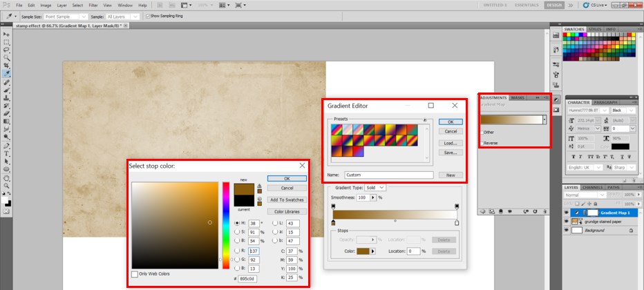The width and height of the screenshot is (644, 290).
Task: Select the Rectangular Marquee tool
Action: click(6, 42)
